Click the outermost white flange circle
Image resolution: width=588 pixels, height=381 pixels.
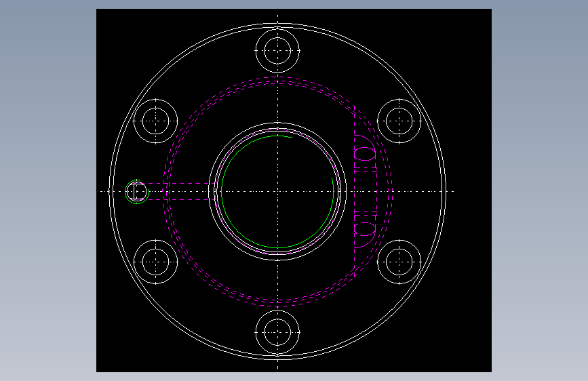point(277,192)
